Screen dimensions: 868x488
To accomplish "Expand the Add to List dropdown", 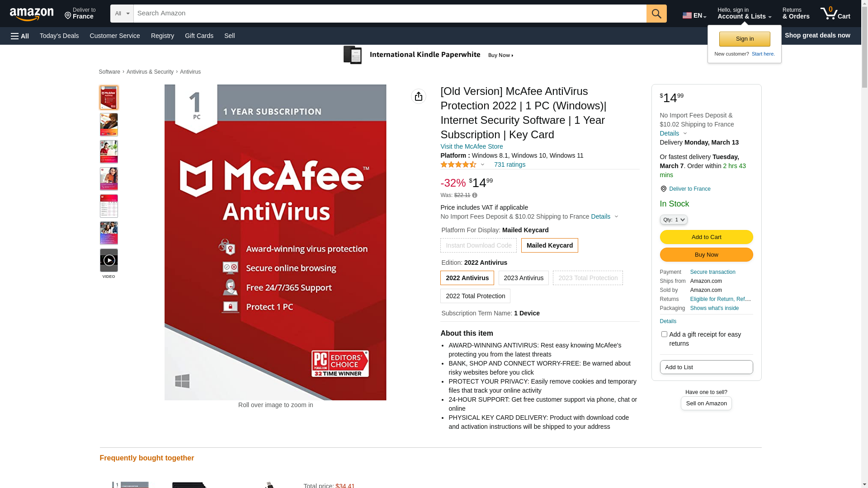I will pyautogui.click(x=706, y=367).
